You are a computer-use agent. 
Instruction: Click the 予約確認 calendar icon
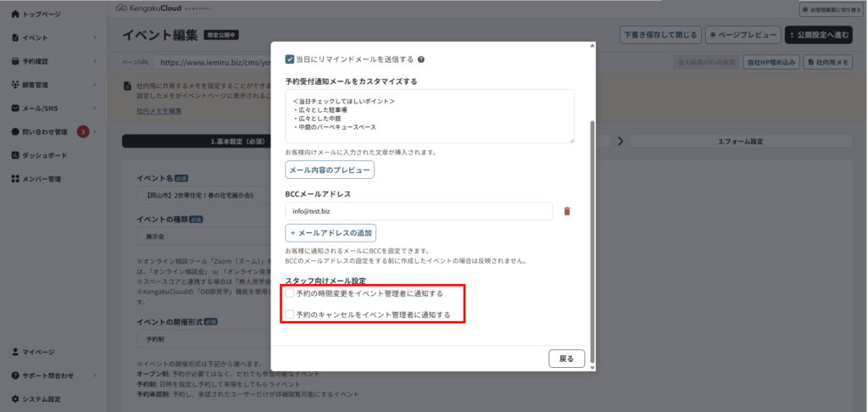15,61
